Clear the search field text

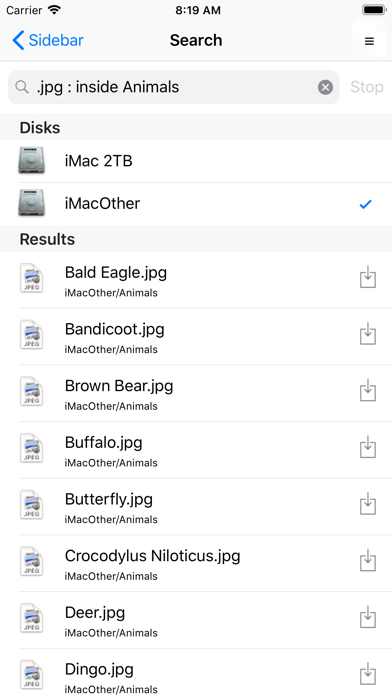(x=325, y=87)
